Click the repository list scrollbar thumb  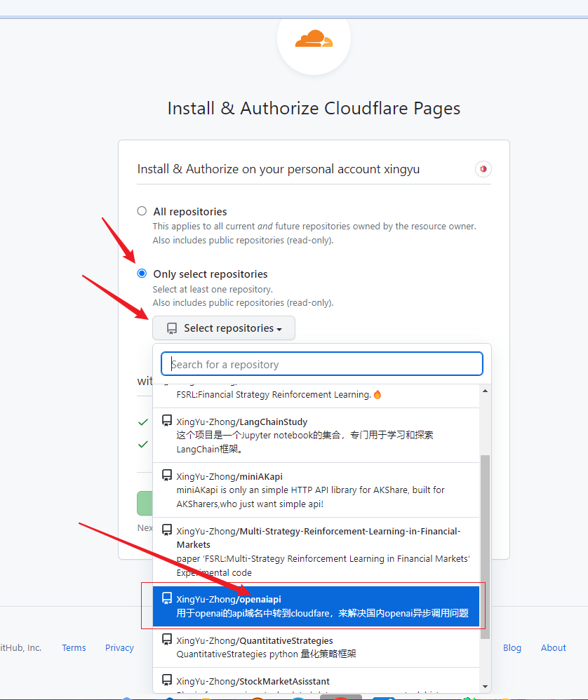point(486,547)
